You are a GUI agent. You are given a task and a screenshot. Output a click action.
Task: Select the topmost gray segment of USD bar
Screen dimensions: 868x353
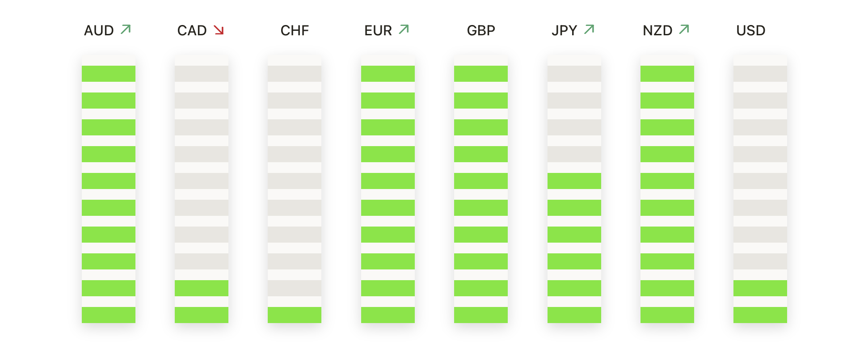(760, 74)
